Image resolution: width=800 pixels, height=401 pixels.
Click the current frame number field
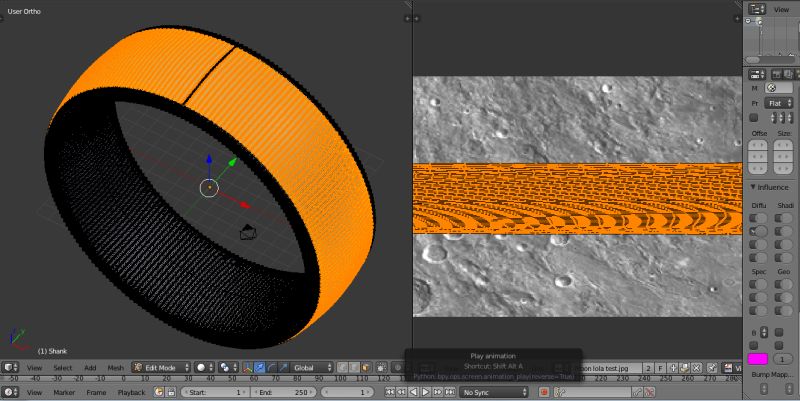pyautogui.click(x=349, y=392)
